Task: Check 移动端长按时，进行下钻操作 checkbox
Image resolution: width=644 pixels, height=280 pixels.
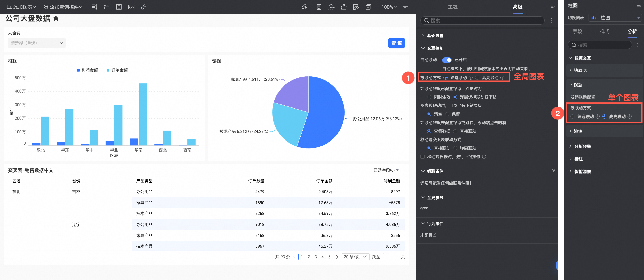Action: (423, 157)
